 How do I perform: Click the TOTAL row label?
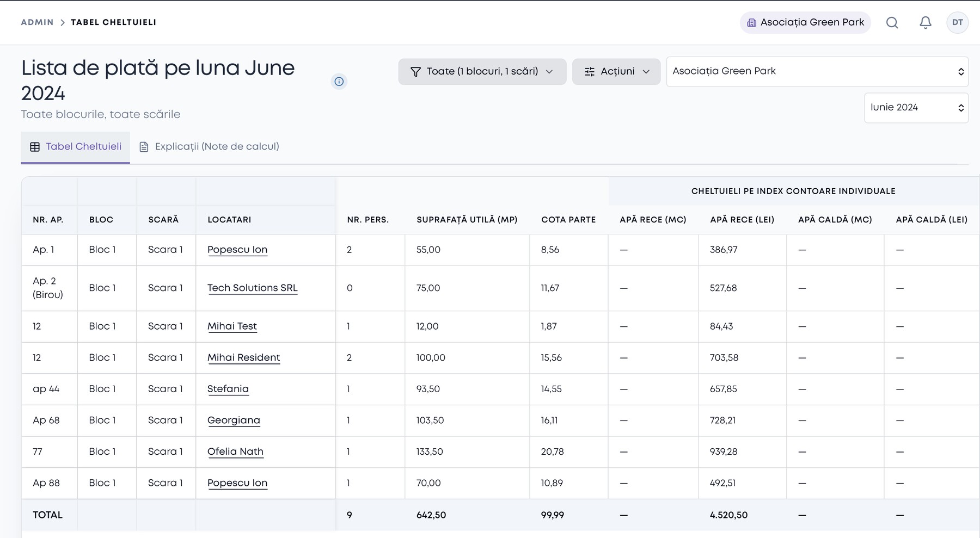pos(47,515)
